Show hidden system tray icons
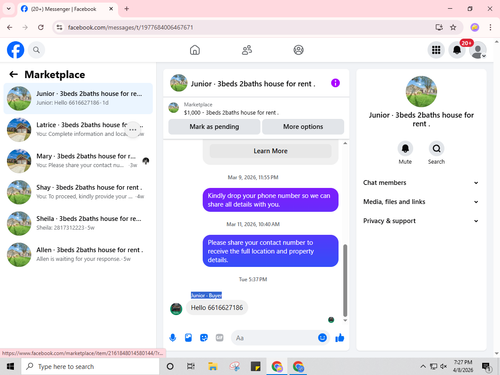The image size is (500, 375). pyautogui.click(x=423, y=367)
